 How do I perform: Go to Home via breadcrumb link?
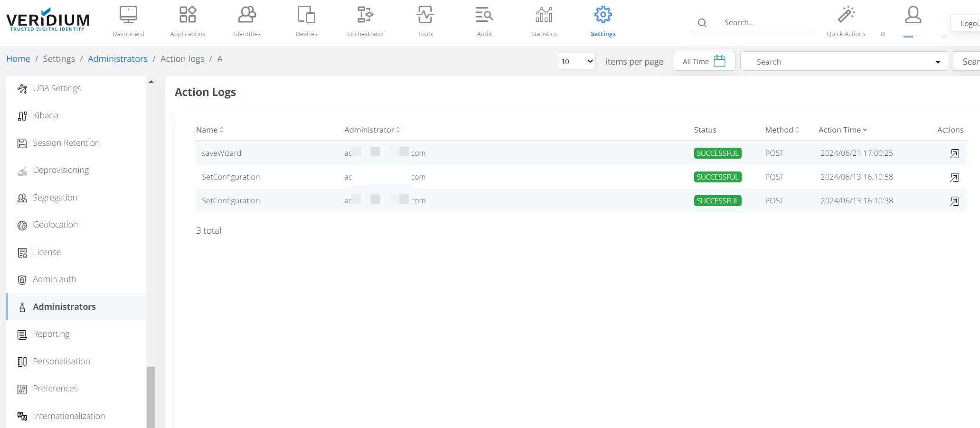tap(18, 58)
